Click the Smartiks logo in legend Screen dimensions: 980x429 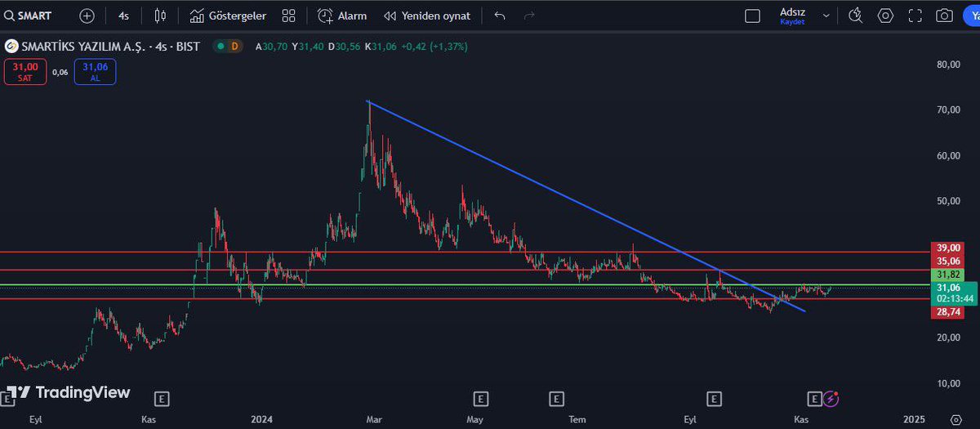pyautogui.click(x=10, y=47)
